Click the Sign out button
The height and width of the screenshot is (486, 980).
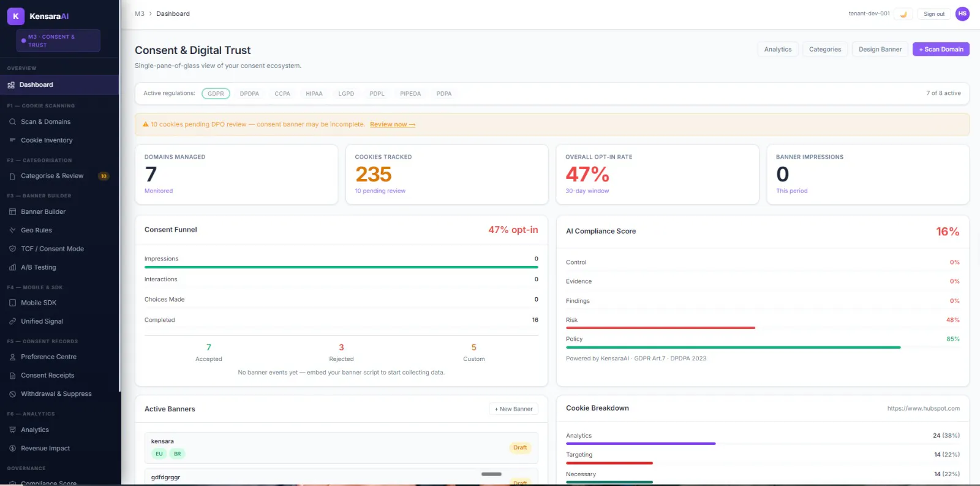click(x=934, y=14)
